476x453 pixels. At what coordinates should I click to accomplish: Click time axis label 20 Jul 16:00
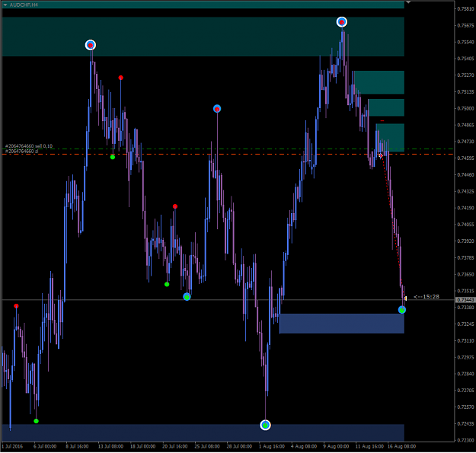click(x=175, y=447)
